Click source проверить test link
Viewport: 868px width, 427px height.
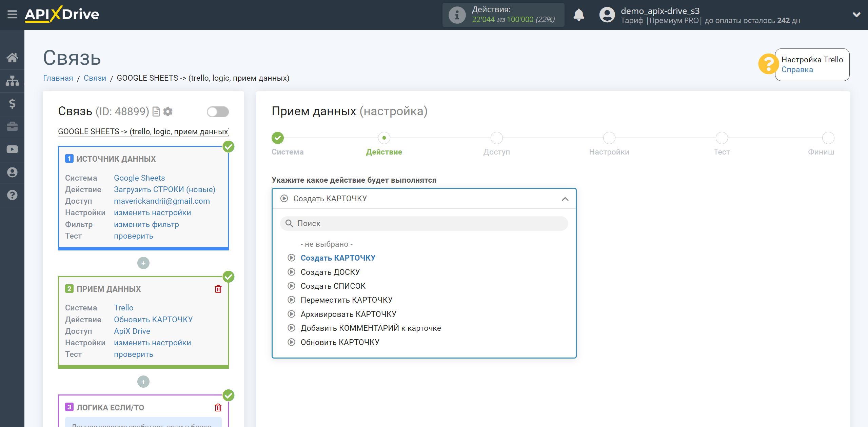[x=133, y=236]
